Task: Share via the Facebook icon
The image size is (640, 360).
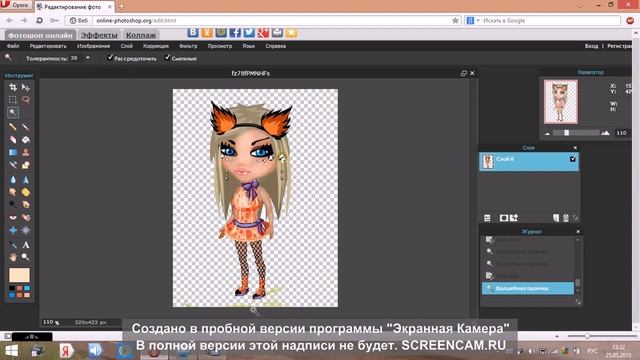Action: click(x=235, y=32)
